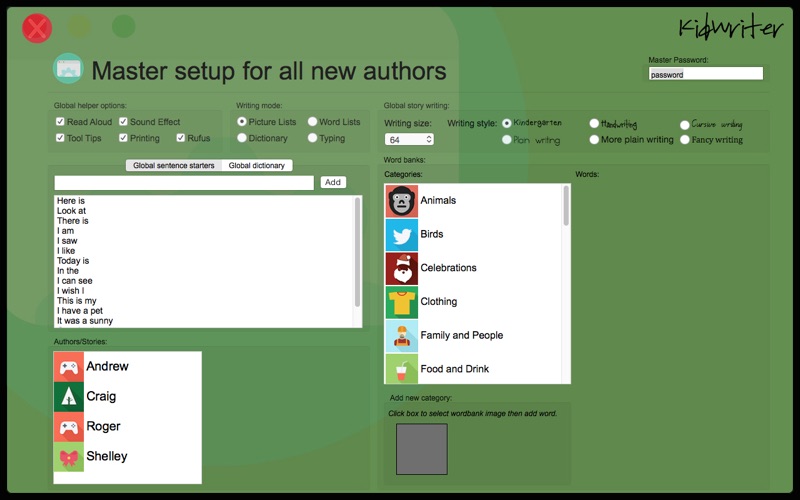This screenshot has width=800, height=500.
Task: Select author Craig in the list
Action: pyautogui.click(x=128, y=397)
